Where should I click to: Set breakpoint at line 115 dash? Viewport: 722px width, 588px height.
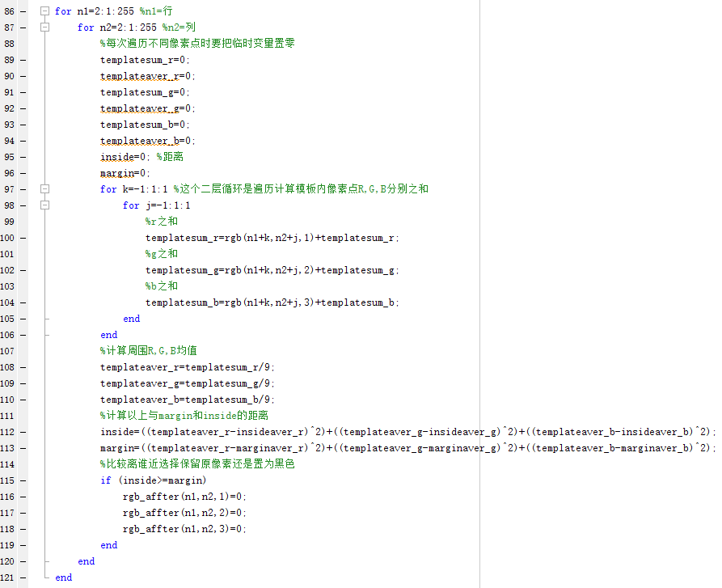click(23, 480)
